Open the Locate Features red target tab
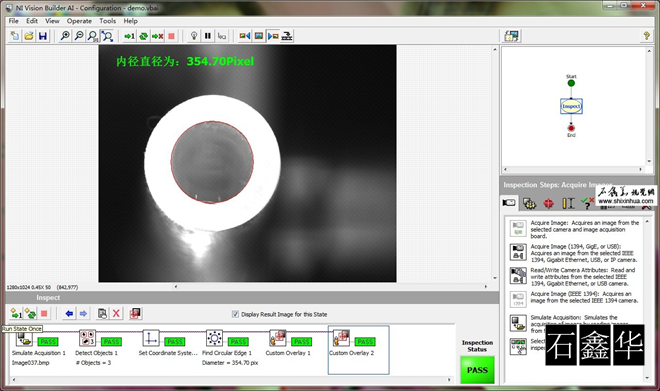 548,204
